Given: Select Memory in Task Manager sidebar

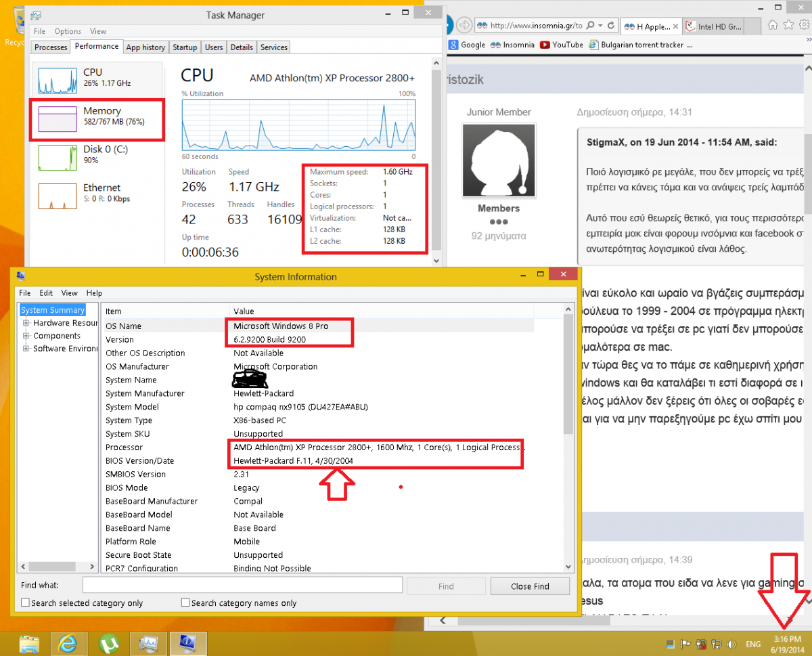Looking at the screenshot, I should coord(97,119).
